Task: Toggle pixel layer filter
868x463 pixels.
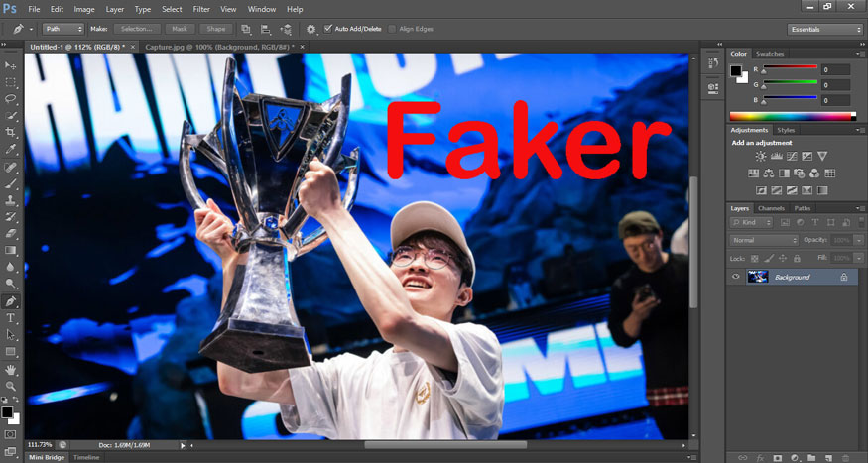Action: point(785,222)
